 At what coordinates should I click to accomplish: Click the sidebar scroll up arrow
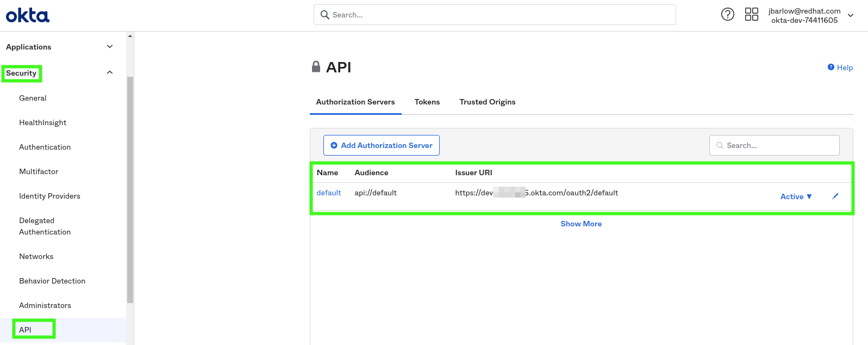[x=130, y=36]
